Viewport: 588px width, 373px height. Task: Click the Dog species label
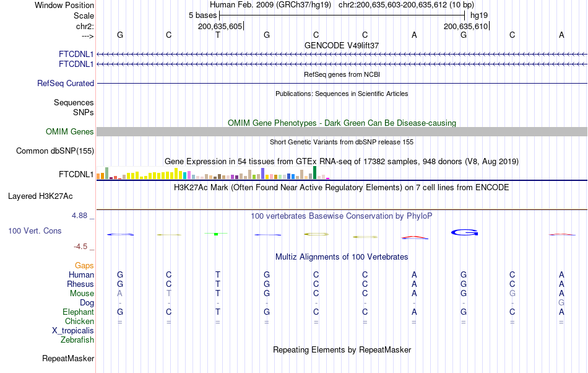[x=87, y=303]
